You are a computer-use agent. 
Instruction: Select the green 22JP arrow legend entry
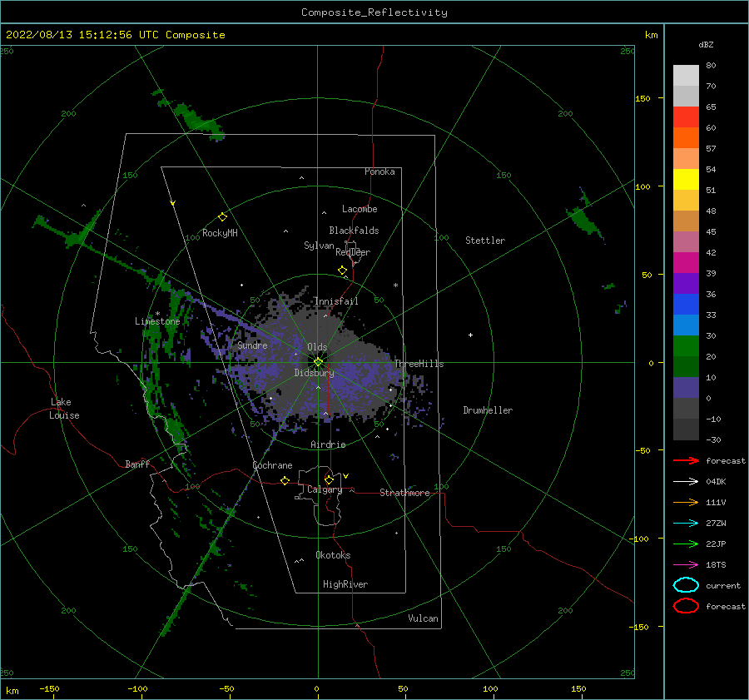point(686,544)
